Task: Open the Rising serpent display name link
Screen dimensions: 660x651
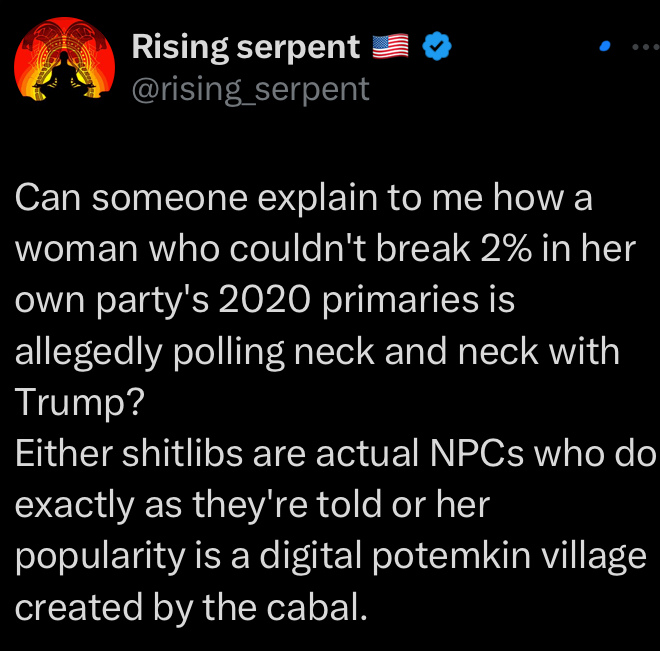Action: coord(246,47)
